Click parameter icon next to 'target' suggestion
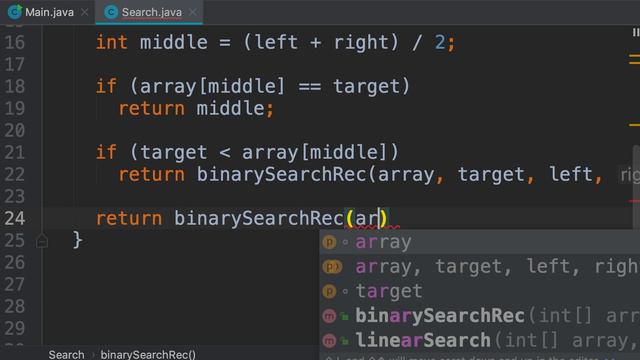Screen dimensions: 640x360 [x=329, y=291]
